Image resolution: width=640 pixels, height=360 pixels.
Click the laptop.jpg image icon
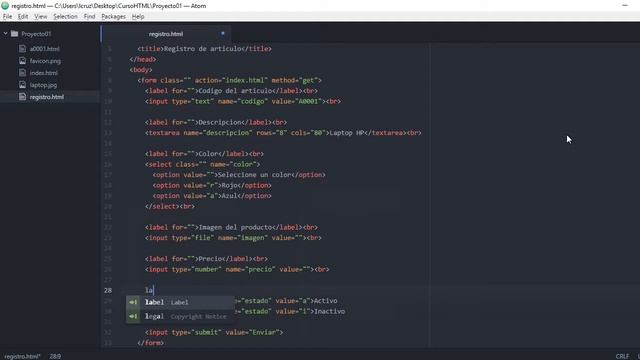[x=22, y=85]
